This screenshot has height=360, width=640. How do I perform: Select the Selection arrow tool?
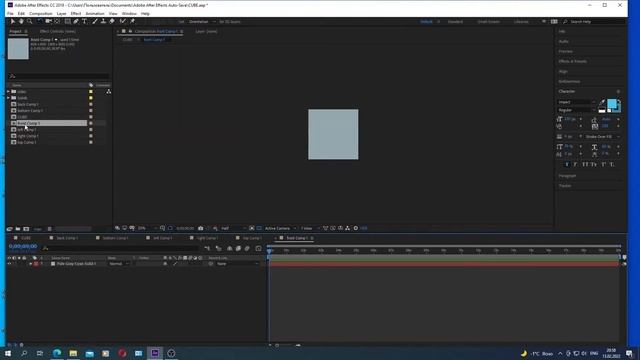click(x=13, y=21)
